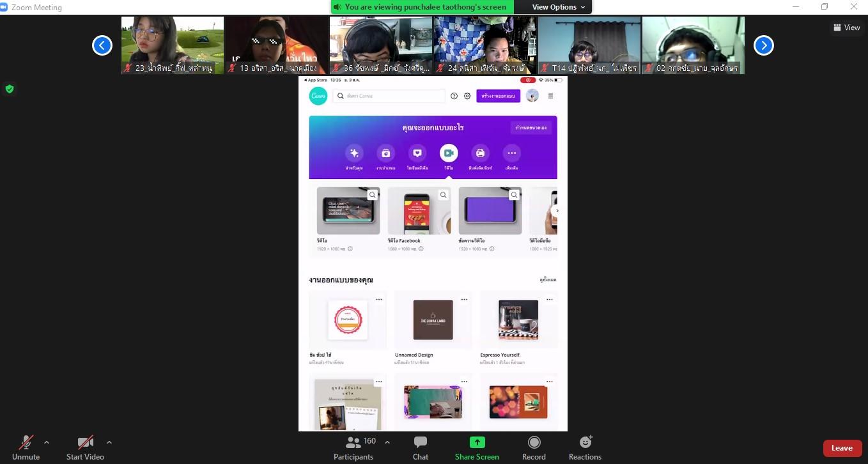Open the three-dot menu on the bokeh orange design

pos(550,382)
